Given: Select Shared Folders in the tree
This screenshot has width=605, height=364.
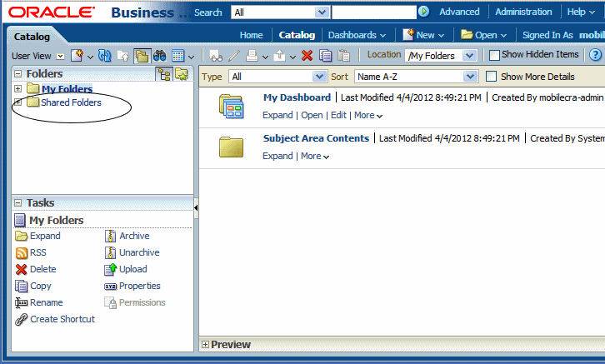Looking at the screenshot, I should tap(71, 102).
